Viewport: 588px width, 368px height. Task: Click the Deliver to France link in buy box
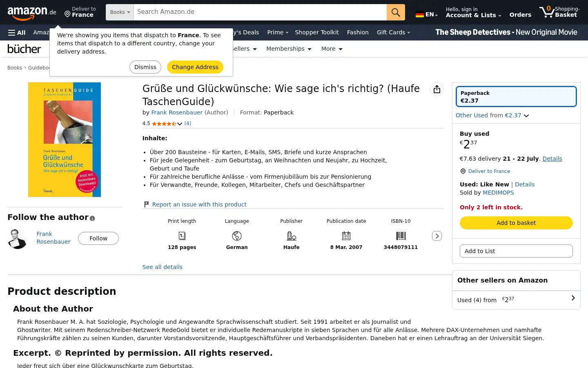(x=489, y=171)
